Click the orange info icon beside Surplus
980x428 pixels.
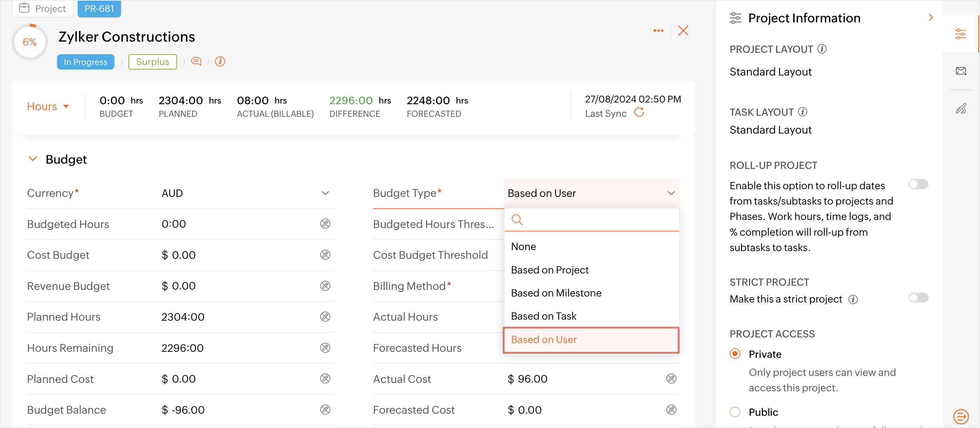[220, 62]
